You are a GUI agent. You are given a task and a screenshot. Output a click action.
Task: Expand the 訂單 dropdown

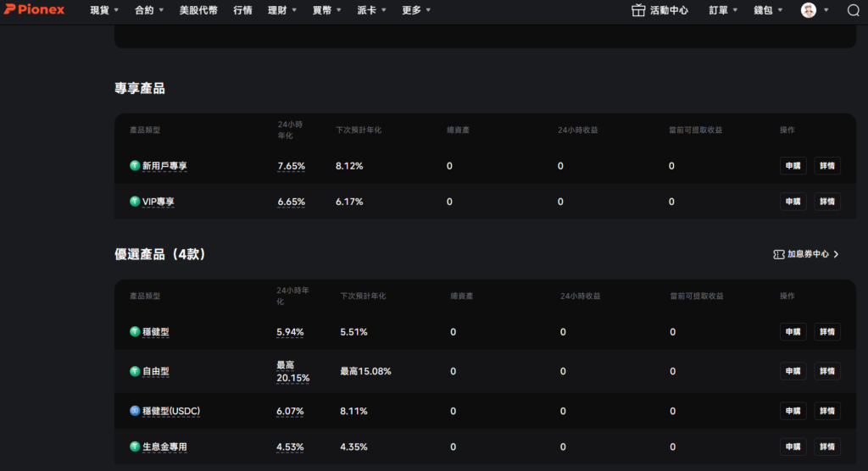click(x=723, y=10)
